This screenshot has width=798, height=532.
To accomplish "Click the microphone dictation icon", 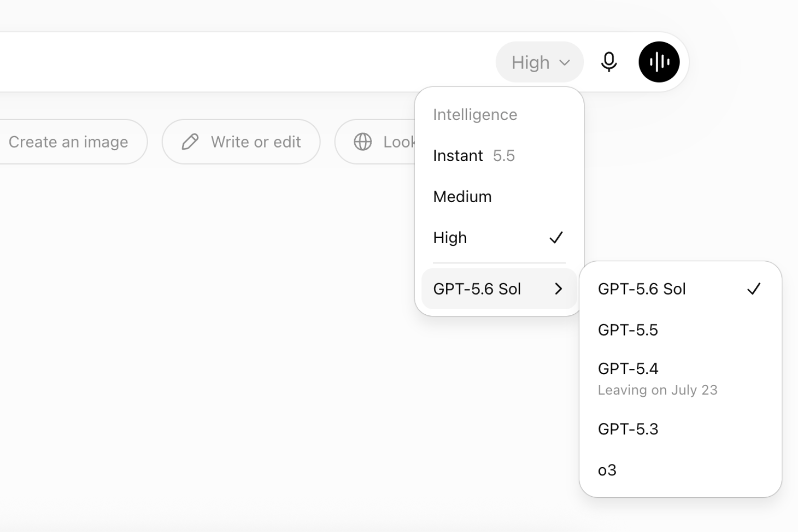I will pos(609,62).
